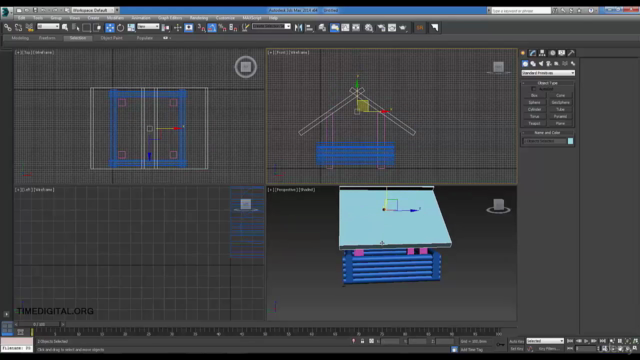
Task: Open the 3ds Max application menu logo
Action: [x=6, y=12]
